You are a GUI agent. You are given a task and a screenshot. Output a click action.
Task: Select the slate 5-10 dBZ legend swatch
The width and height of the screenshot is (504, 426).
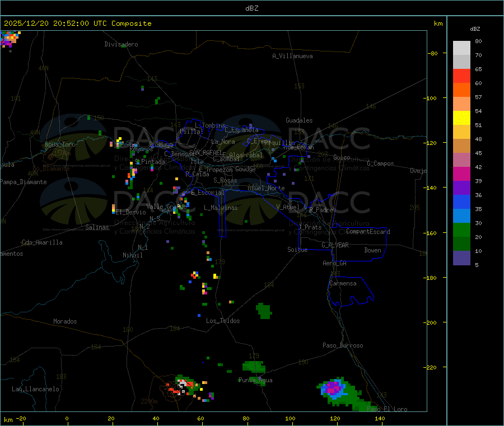pyautogui.click(x=461, y=258)
